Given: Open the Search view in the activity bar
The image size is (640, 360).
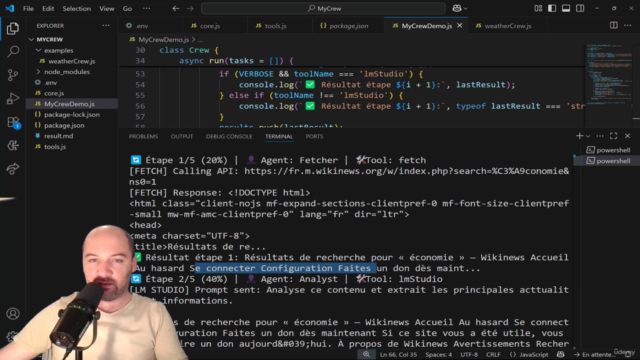Looking at the screenshot, I should click(x=13, y=51).
